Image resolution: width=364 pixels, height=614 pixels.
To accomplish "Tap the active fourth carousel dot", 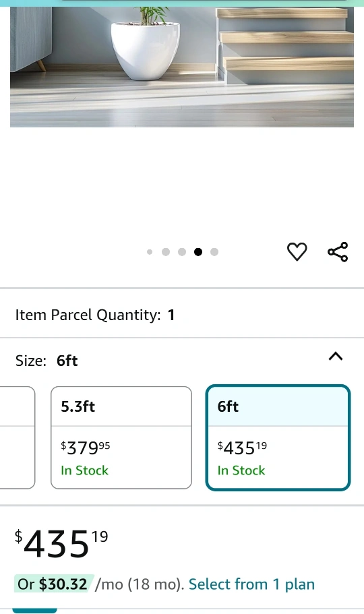I will click(198, 252).
